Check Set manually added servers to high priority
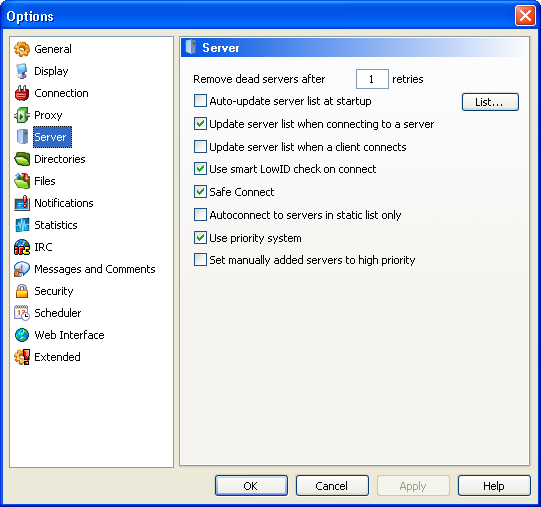This screenshot has height=507, width=541. click(x=200, y=260)
